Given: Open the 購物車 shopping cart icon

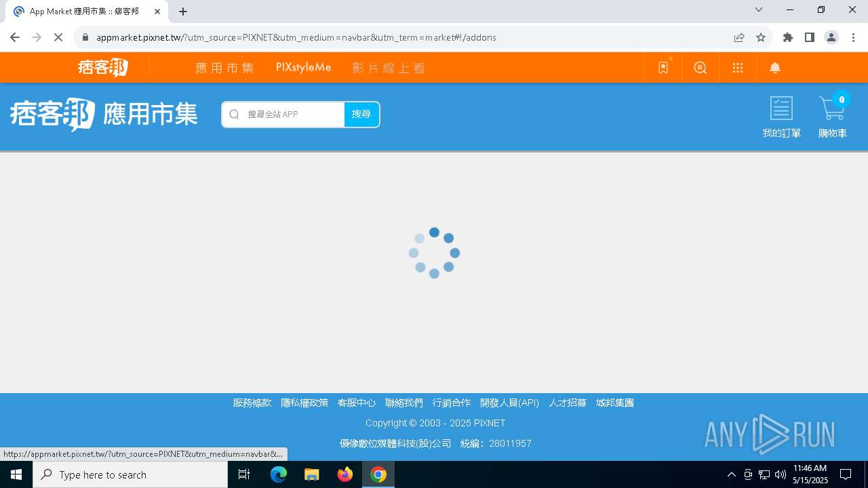Looking at the screenshot, I should coord(833,117).
